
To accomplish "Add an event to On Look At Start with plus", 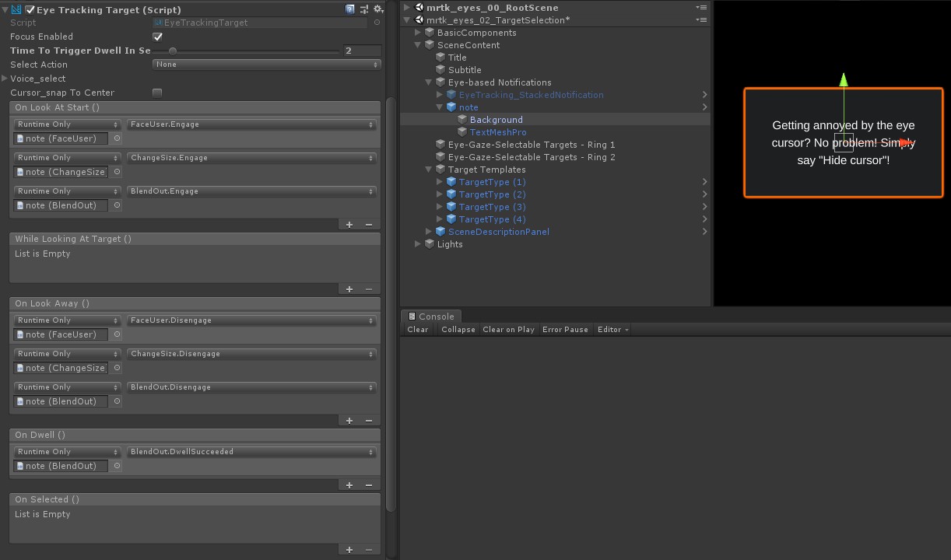I will coord(349,224).
